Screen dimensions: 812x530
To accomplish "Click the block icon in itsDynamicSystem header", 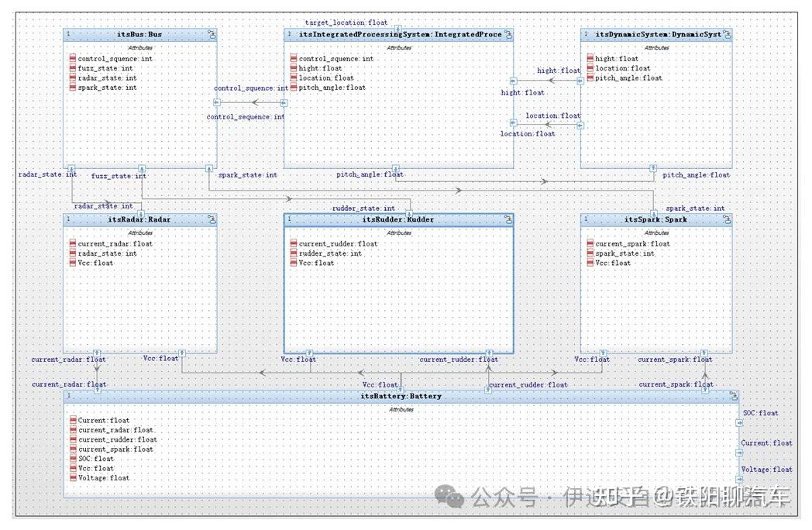I will 727,35.
